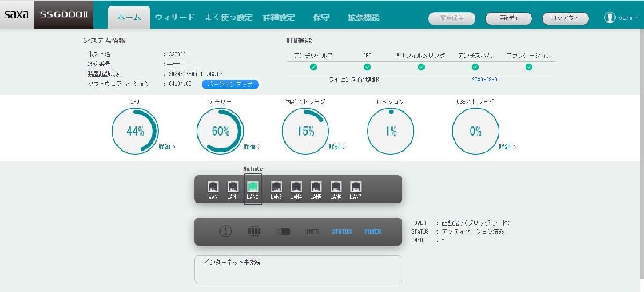Click the license expiry date 2030

[x=486, y=79]
